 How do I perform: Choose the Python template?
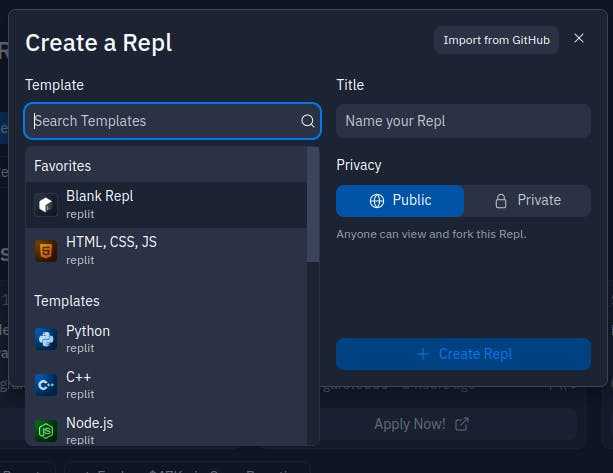[166, 339]
